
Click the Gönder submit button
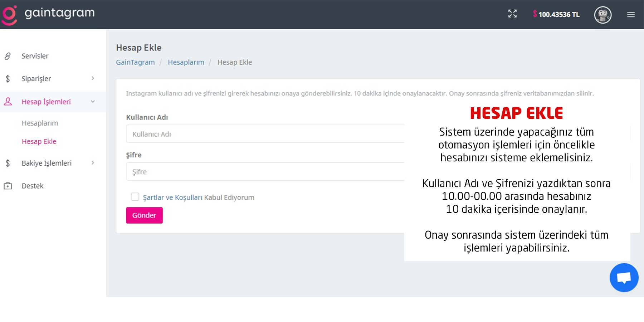(x=144, y=215)
